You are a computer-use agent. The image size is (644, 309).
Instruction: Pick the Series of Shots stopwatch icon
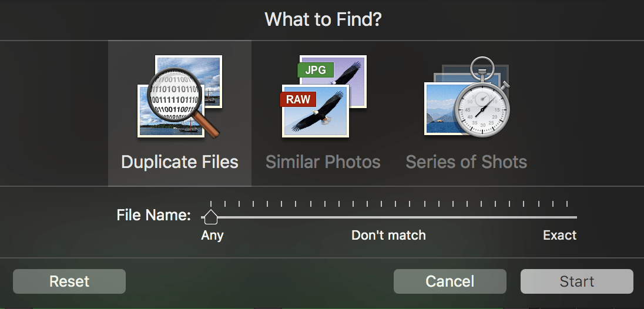[x=467, y=97]
